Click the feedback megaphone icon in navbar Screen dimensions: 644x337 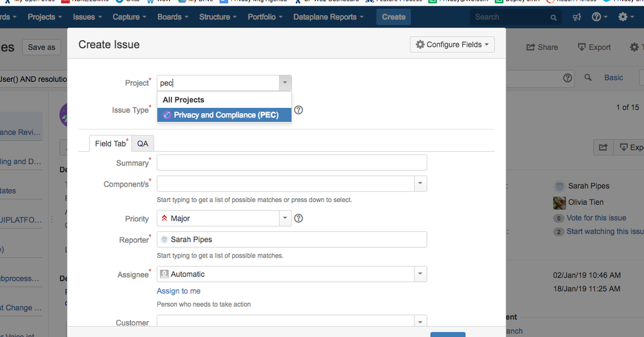point(577,17)
